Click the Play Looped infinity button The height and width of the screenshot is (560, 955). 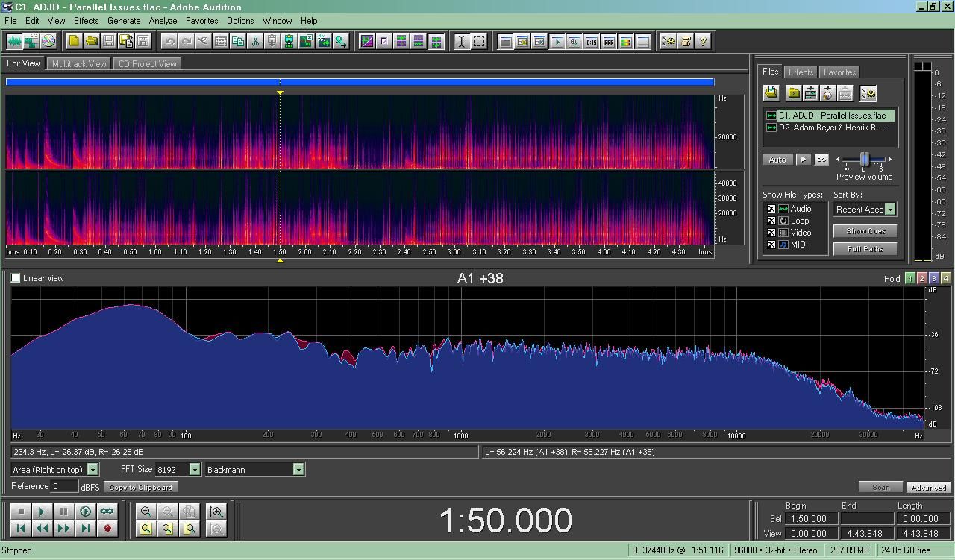(x=107, y=512)
